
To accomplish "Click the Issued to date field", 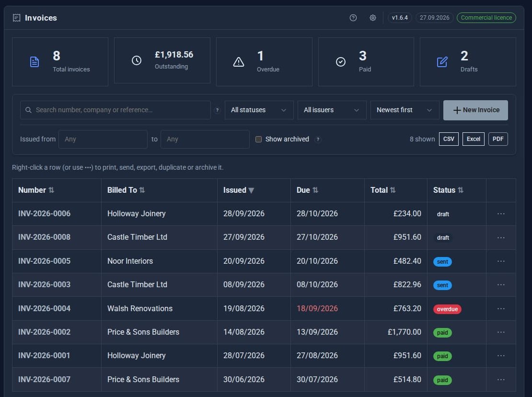I will (205, 139).
